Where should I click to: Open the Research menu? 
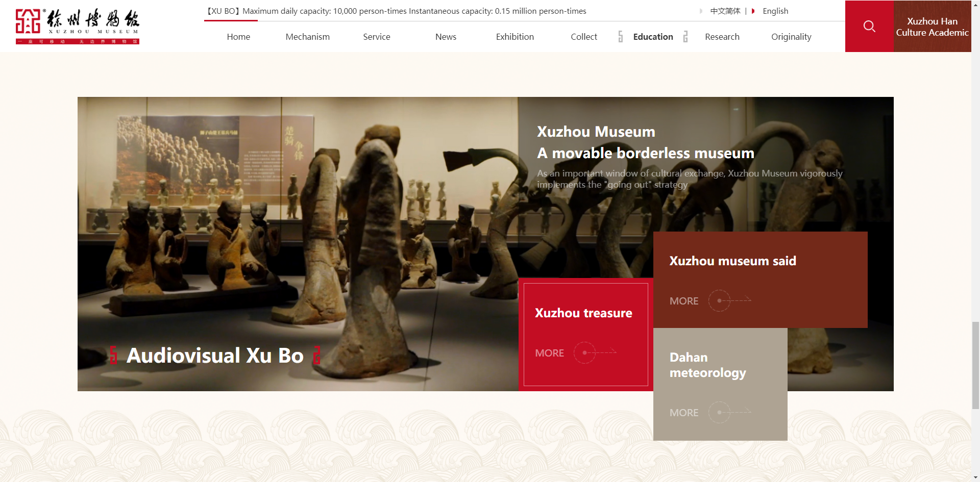(x=722, y=37)
